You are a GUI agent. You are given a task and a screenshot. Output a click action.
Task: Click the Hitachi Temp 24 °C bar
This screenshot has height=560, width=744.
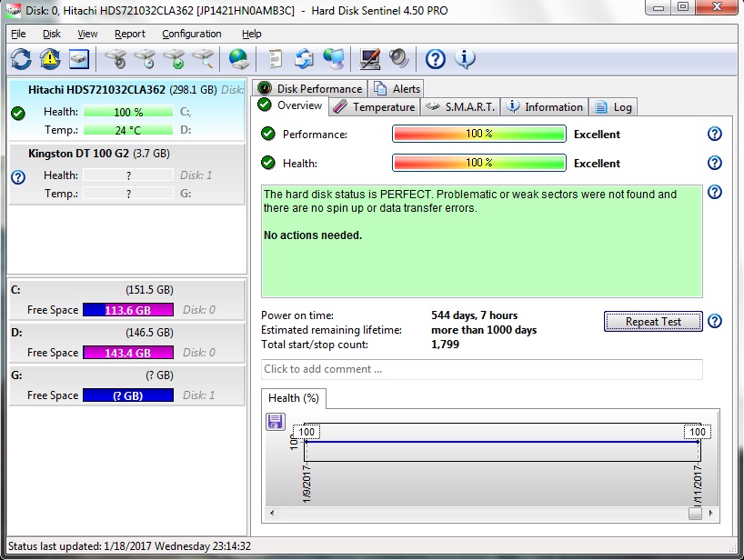point(128,130)
